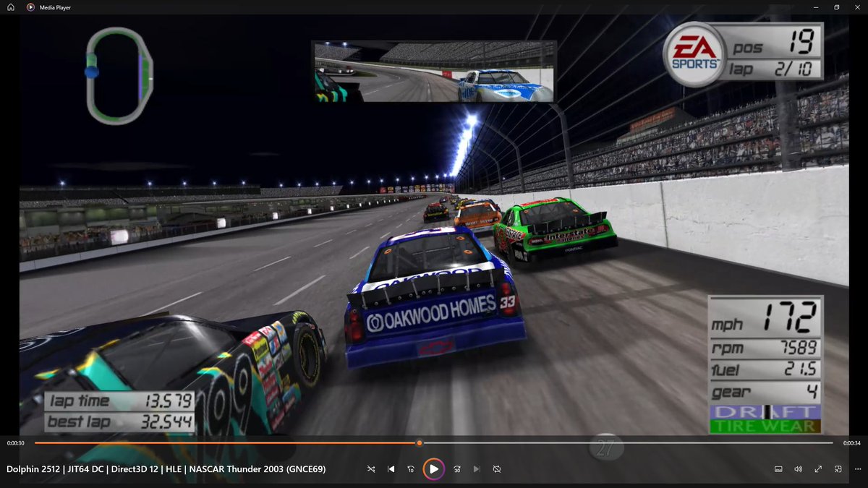868x488 pixels.
Task: Enter full screen mode
Action: pyautogui.click(x=818, y=469)
